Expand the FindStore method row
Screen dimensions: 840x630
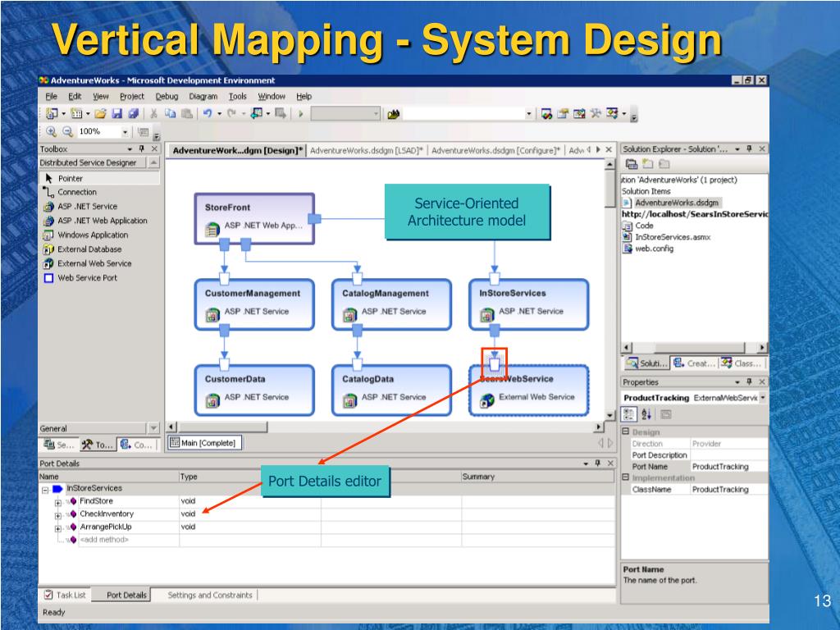coord(58,503)
